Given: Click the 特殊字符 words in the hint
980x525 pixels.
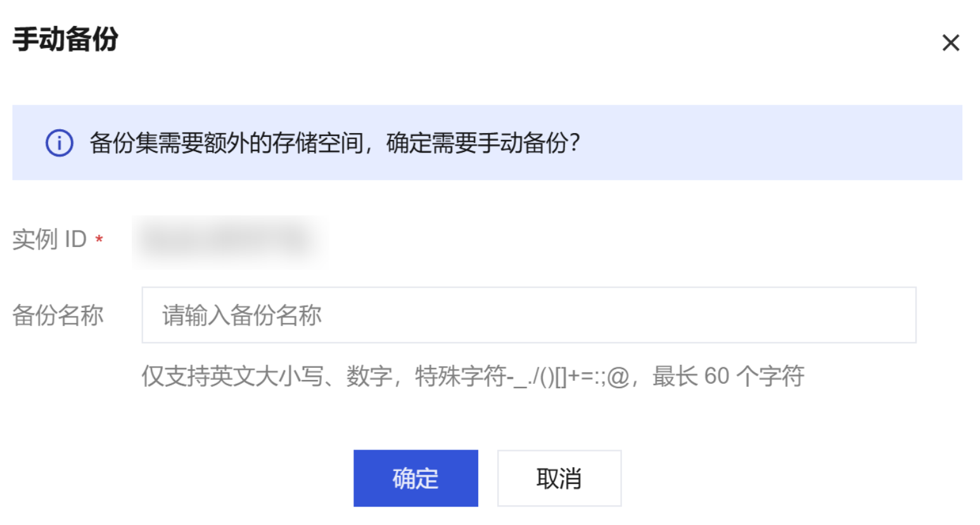Looking at the screenshot, I should pyautogui.click(x=460, y=376).
